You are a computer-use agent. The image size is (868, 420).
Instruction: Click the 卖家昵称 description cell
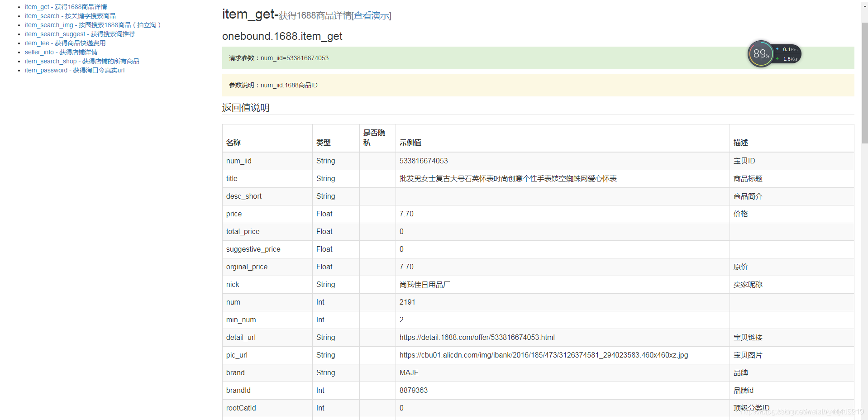pos(792,285)
